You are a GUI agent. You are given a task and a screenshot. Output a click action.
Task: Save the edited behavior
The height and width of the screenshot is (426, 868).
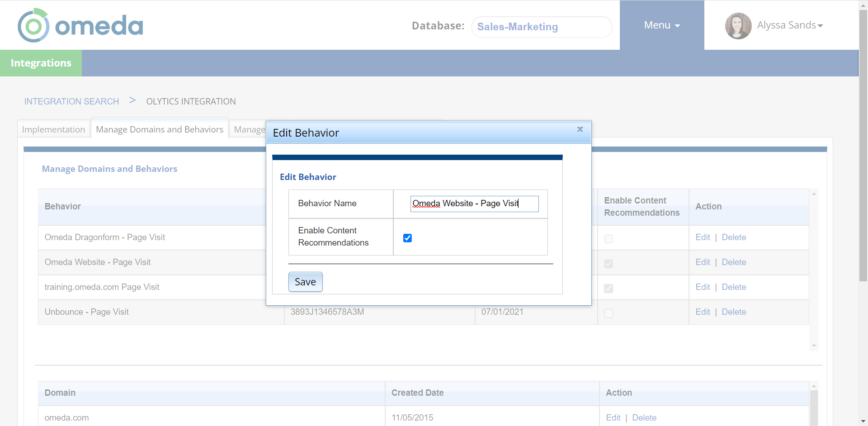tap(305, 282)
